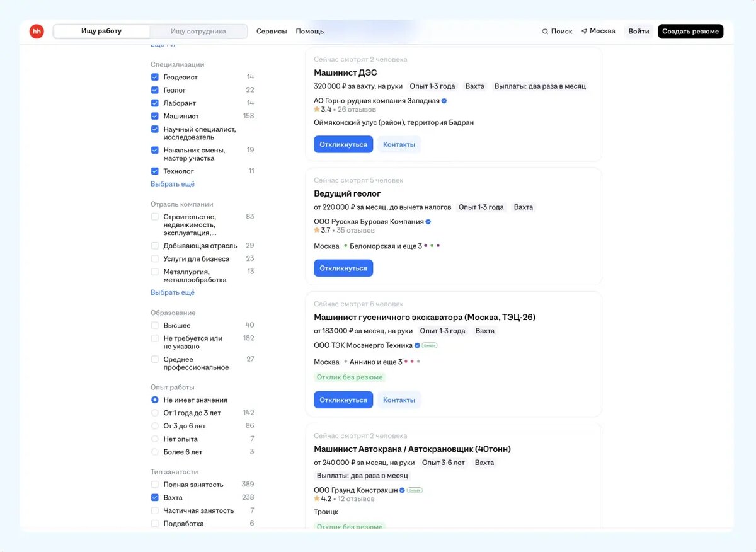Image resolution: width=756 pixels, height=552 pixels.
Task: Uncheck the Лаборант checkbox
Action: point(155,103)
